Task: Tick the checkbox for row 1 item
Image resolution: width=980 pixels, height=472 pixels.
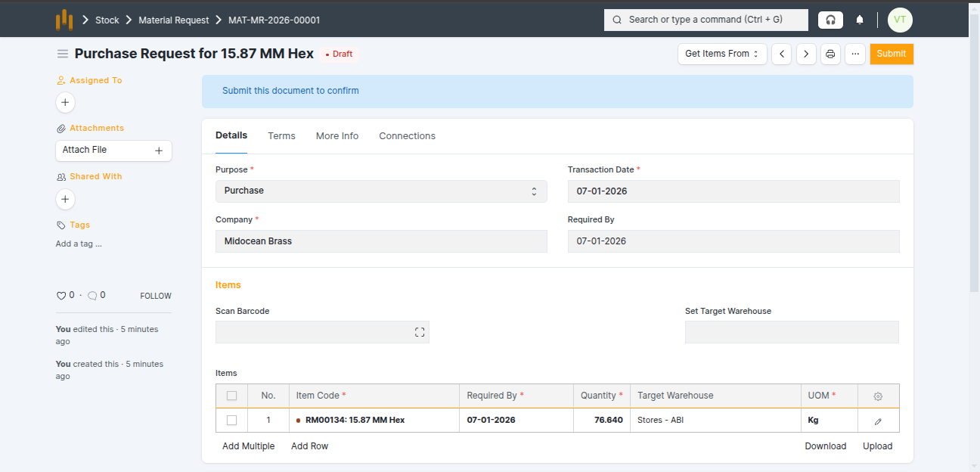Action: [232, 420]
